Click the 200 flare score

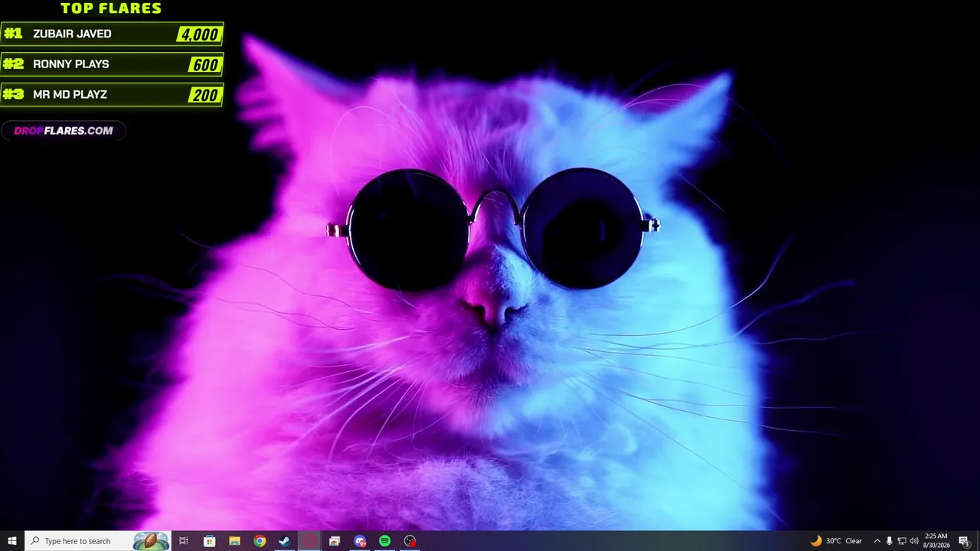click(x=205, y=96)
